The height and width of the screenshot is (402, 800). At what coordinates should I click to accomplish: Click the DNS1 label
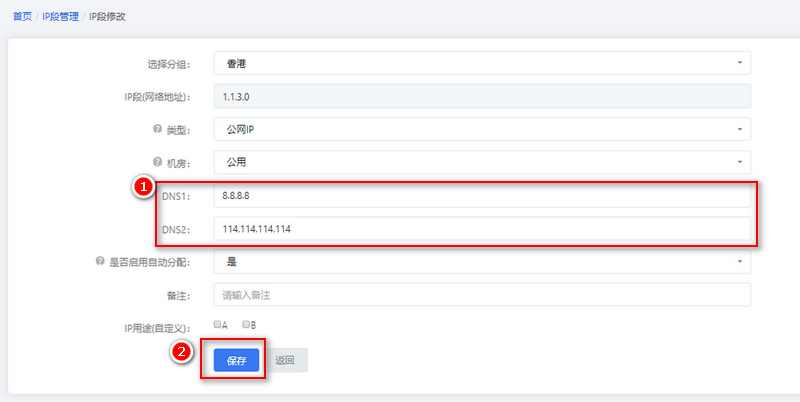pyautogui.click(x=176, y=196)
